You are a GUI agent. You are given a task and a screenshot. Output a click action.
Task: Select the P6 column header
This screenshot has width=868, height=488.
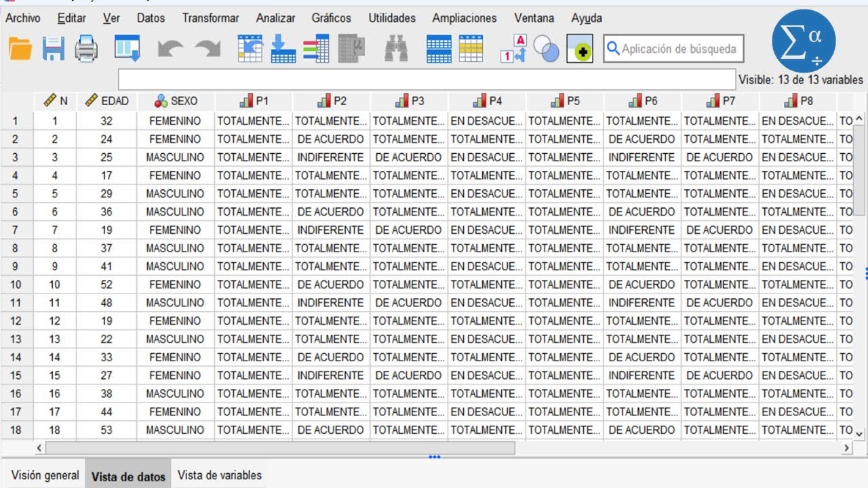642,101
